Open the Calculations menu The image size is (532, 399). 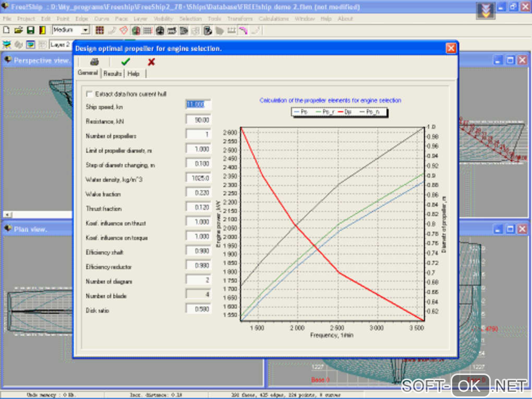coord(273,19)
